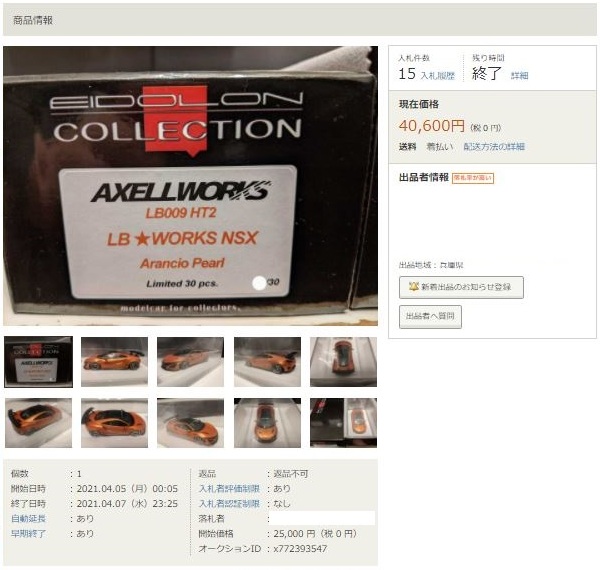Open the 配送方法の詳細 shipping details link
Viewport: 600px width, 570px height.
[494, 147]
